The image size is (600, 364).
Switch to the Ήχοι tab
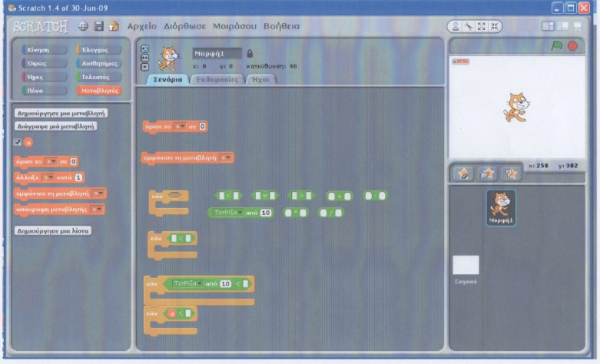click(260, 80)
